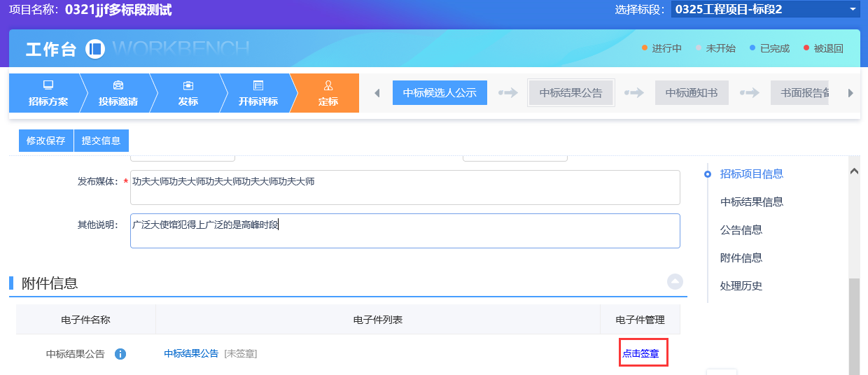Select the 定标 person icon step
Image resolution: width=868 pixels, height=375 pixels.
(328, 85)
